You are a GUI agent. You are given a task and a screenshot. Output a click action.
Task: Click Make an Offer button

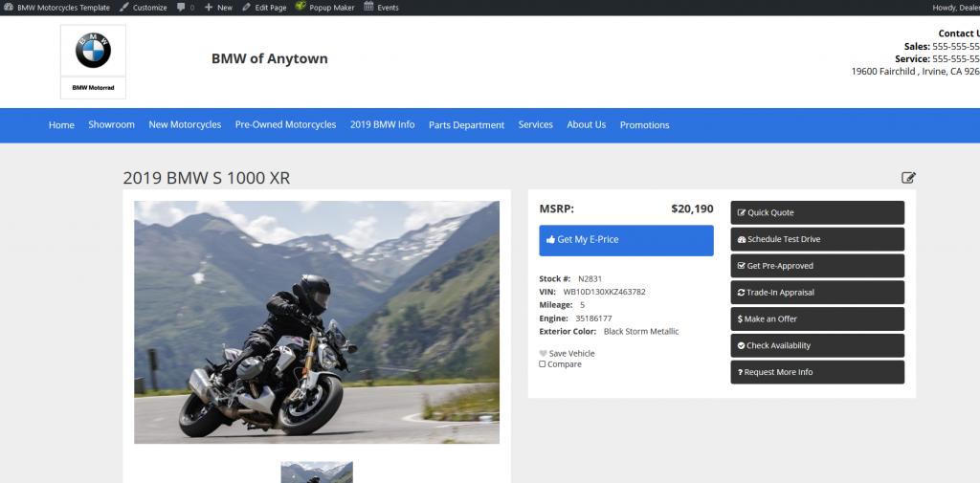pyautogui.click(x=817, y=318)
